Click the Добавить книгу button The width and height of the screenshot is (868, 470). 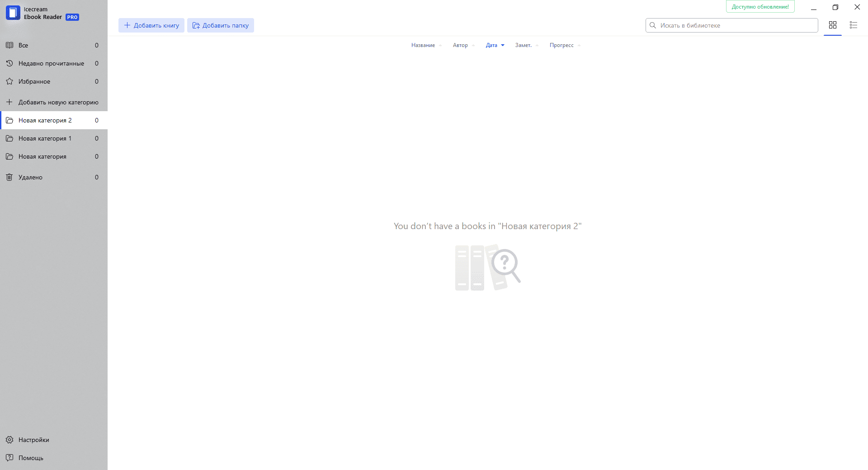tap(151, 25)
